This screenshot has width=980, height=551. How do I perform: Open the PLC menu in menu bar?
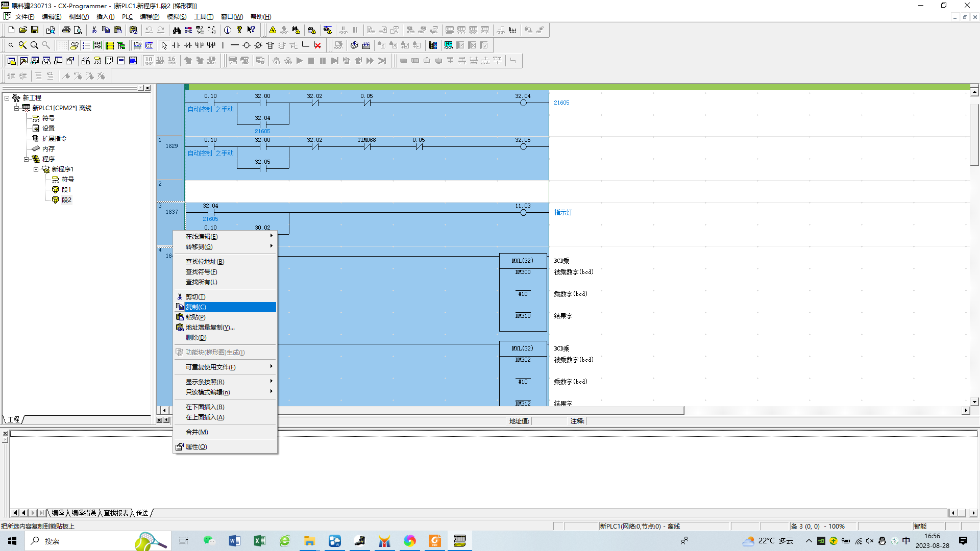[x=127, y=17]
